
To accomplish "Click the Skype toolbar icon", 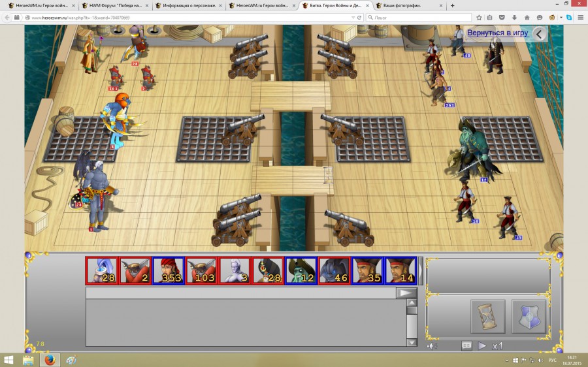I will click(x=569, y=18).
